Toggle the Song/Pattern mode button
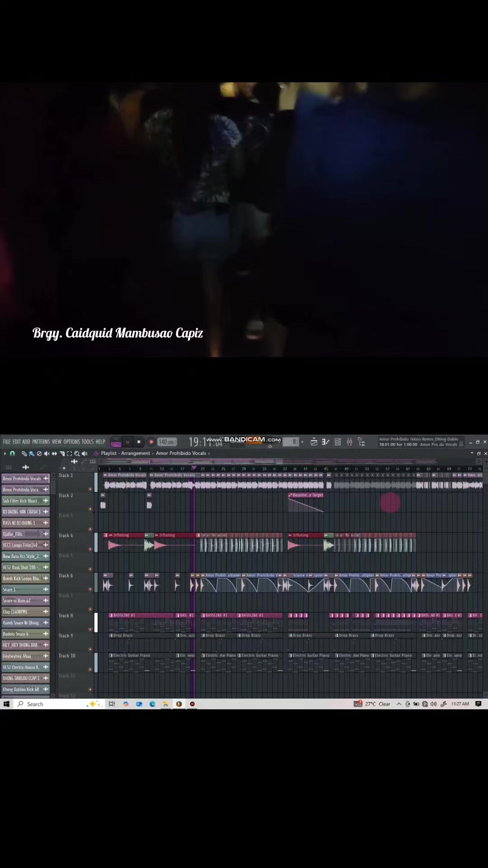This screenshot has width=488, height=868. (116, 443)
